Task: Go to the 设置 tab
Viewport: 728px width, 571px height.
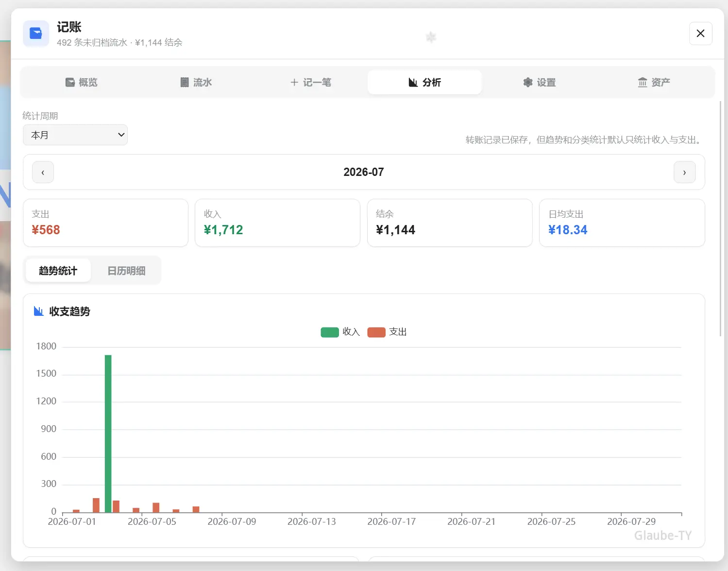Action: 539,82
